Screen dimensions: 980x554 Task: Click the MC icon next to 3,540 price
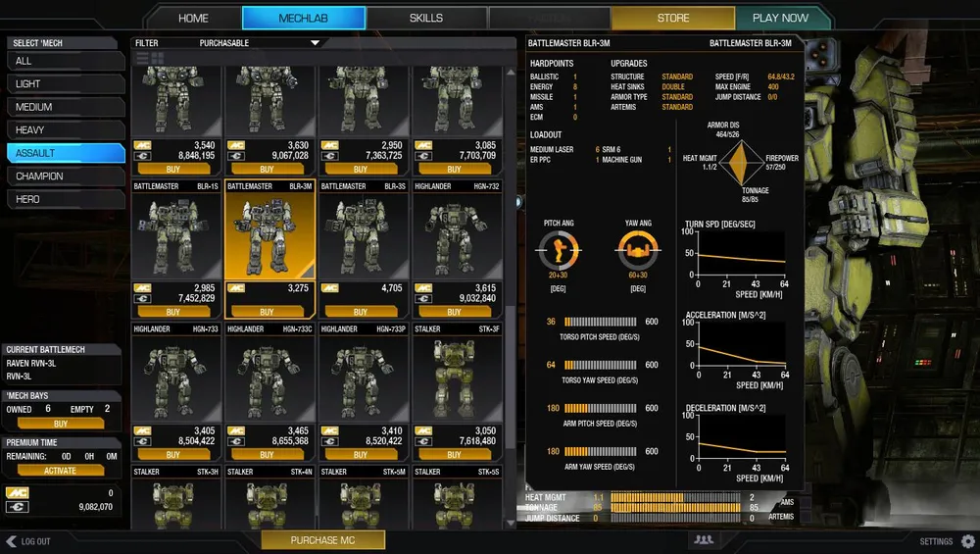[142, 145]
